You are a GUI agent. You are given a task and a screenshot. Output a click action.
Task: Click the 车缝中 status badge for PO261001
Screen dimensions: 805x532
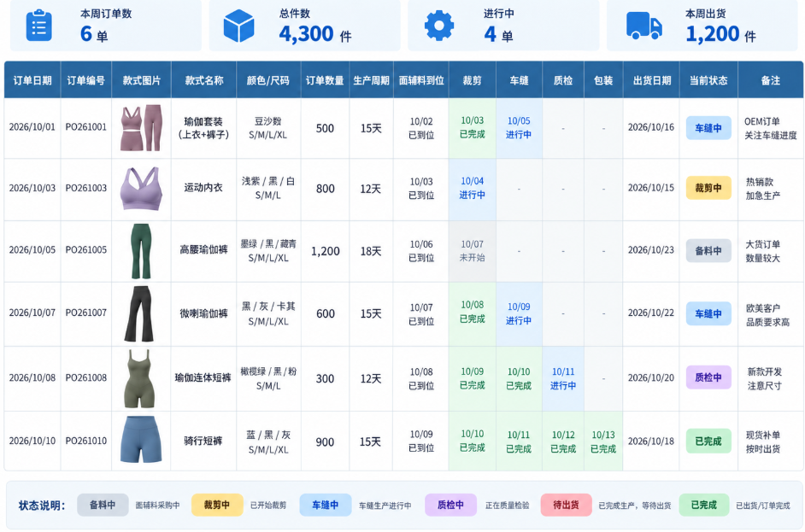[x=708, y=128]
